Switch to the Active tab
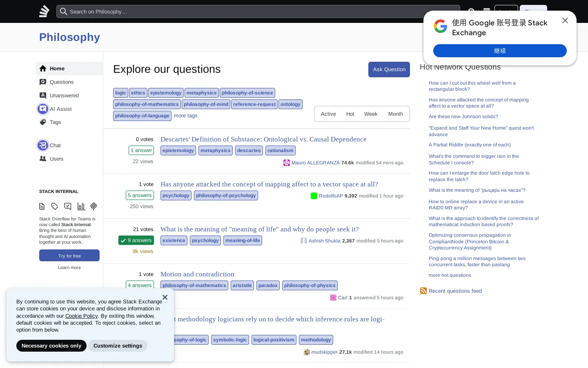Image resolution: width=588 pixels, height=368 pixels. (328, 114)
